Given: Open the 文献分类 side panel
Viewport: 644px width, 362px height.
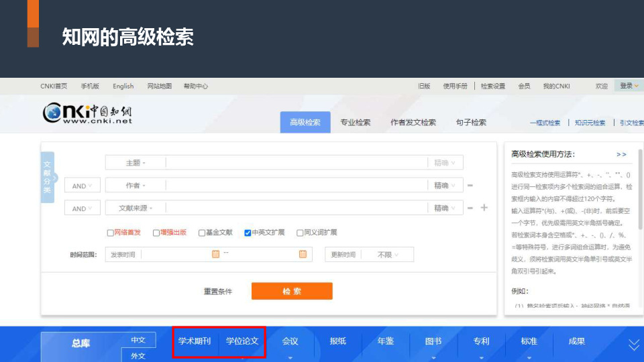Looking at the screenshot, I should coord(48,177).
